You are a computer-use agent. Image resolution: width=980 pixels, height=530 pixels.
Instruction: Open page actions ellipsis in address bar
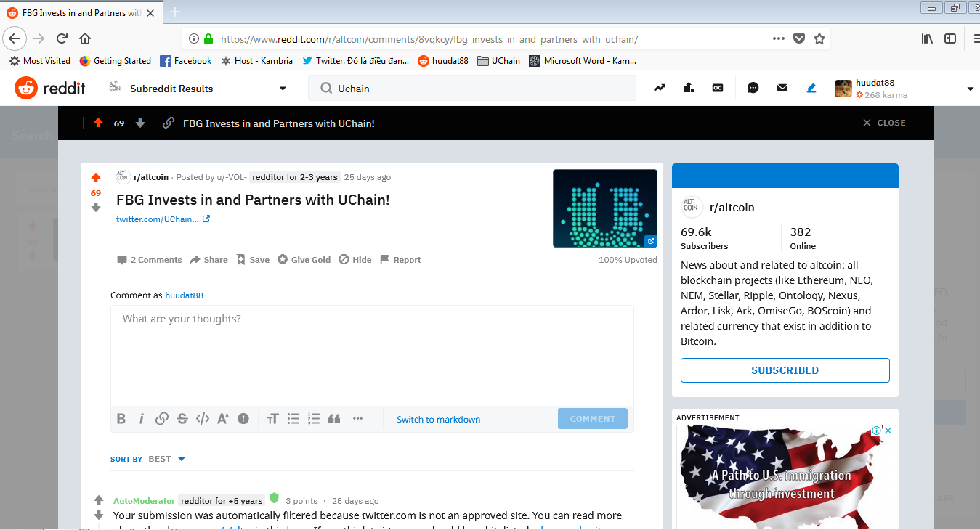(778, 38)
